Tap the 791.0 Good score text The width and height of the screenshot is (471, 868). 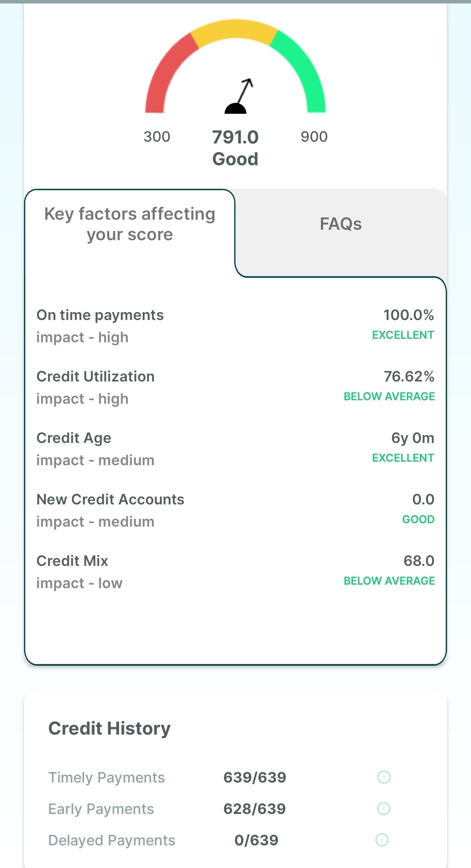235,148
